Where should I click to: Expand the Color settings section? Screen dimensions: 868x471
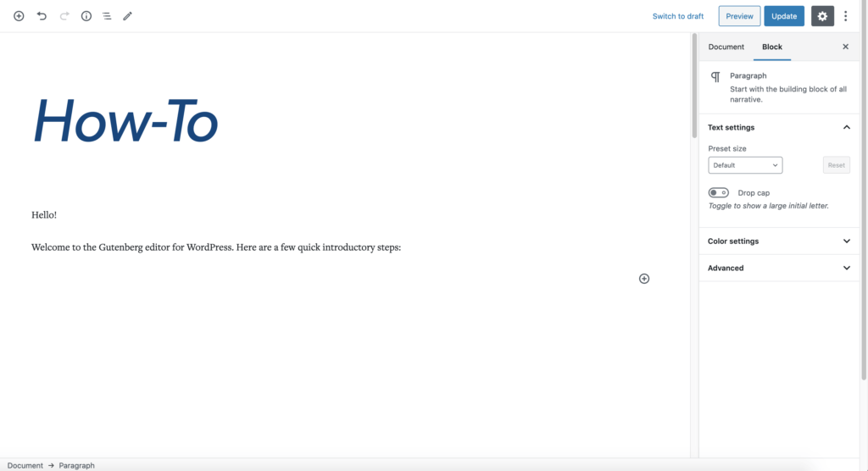[846, 241]
